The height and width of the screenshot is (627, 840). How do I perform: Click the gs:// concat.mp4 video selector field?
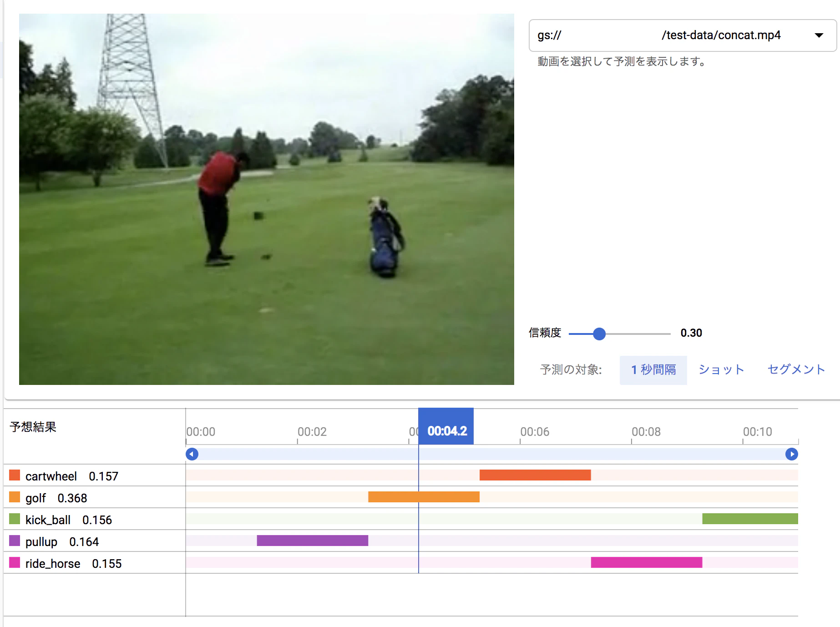[x=682, y=35]
